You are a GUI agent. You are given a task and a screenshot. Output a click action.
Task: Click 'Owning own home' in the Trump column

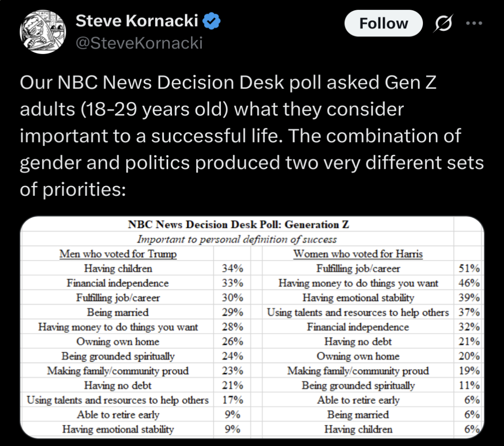pyautogui.click(x=118, y=342)
